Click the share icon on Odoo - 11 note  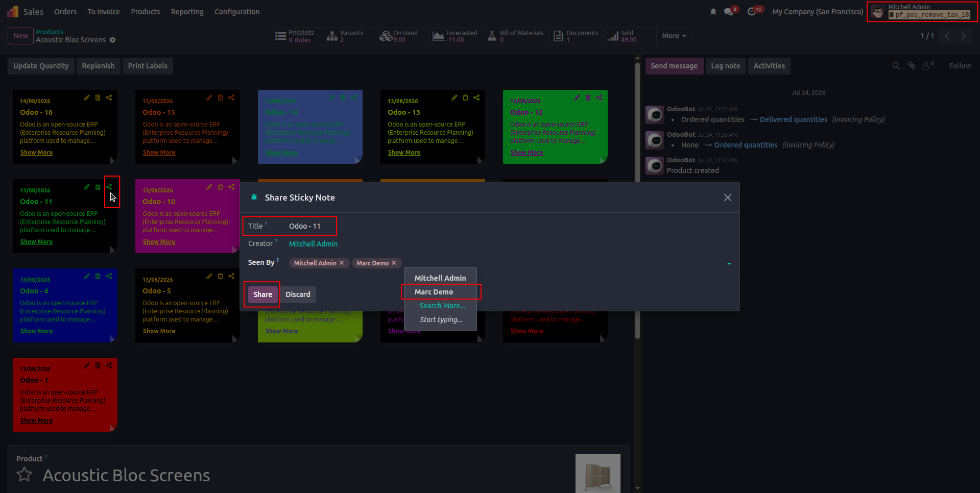(109, 187)
